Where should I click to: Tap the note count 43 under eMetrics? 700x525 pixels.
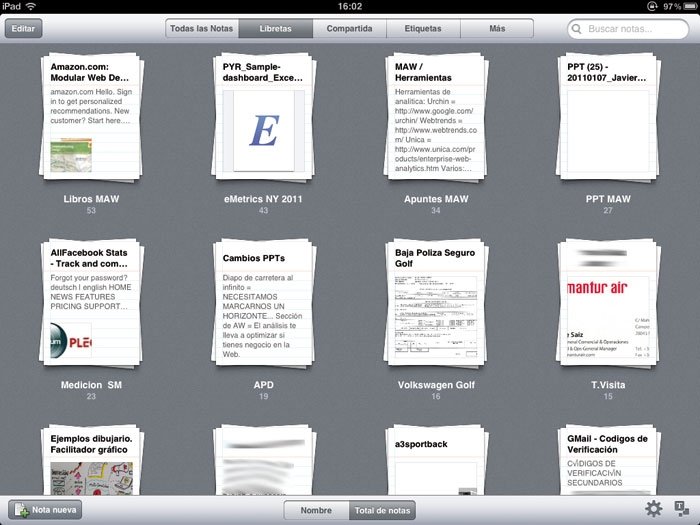coord(263,210)
